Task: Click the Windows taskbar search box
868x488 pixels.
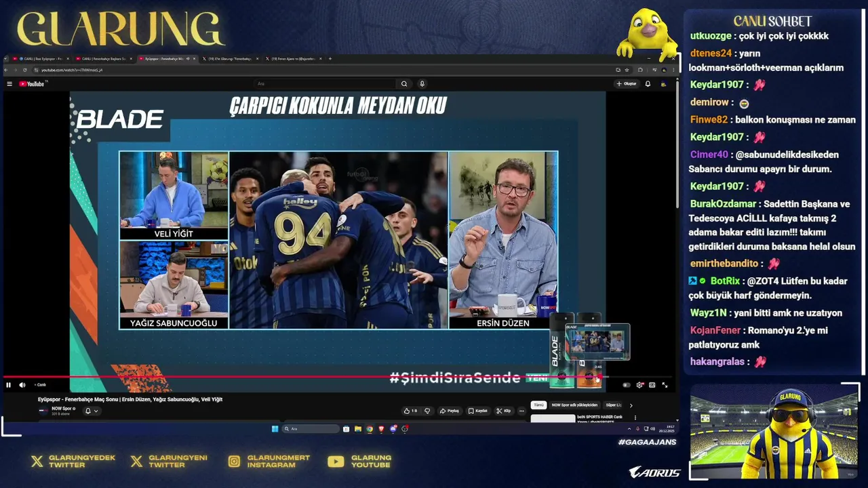Action: 311,428
